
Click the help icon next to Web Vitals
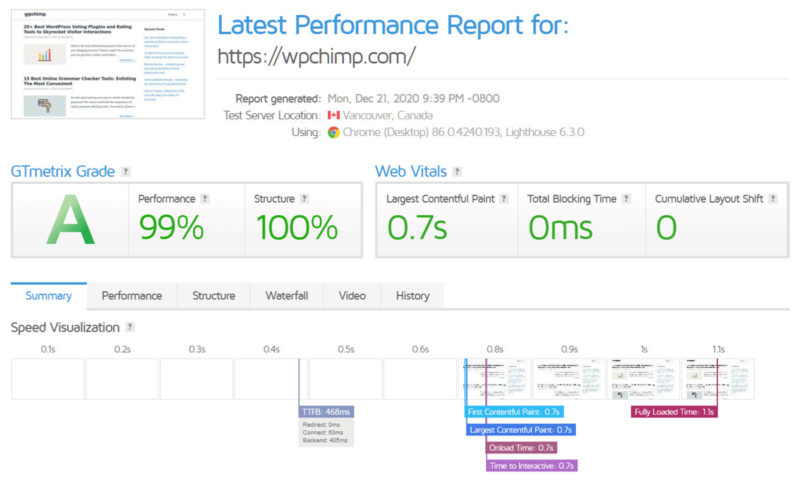pyautogui.click(x=457, y=171)
